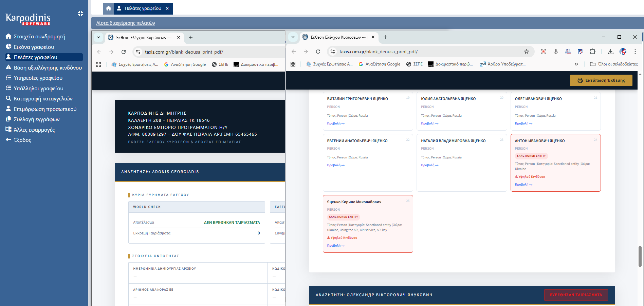This screenshot has height=306, width=644.
Task: Reload the page in left browser window
Action: [124, 52]
